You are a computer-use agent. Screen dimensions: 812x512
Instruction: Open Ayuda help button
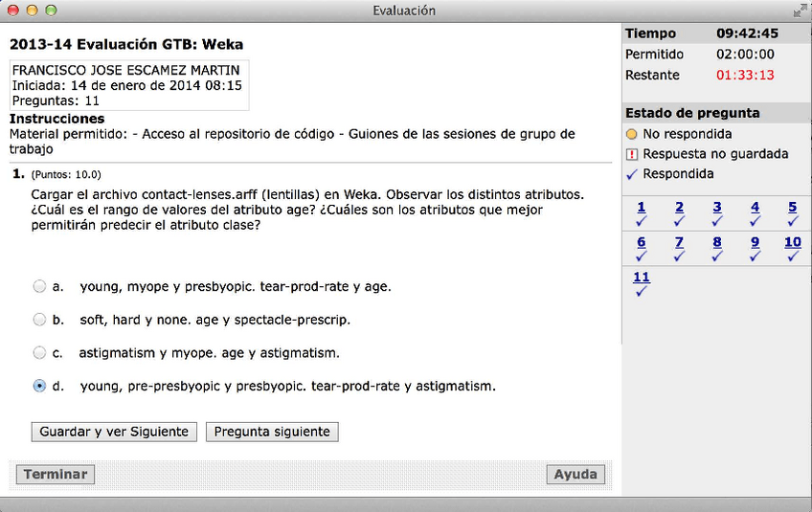(575, 474)
